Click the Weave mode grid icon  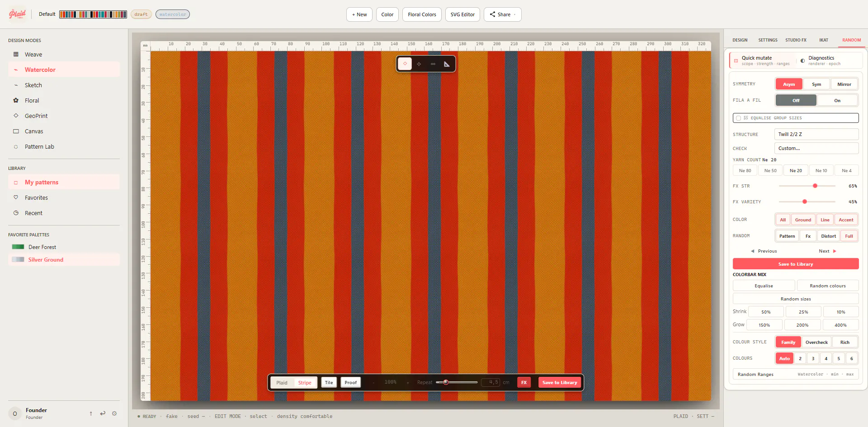coord(16,54)
